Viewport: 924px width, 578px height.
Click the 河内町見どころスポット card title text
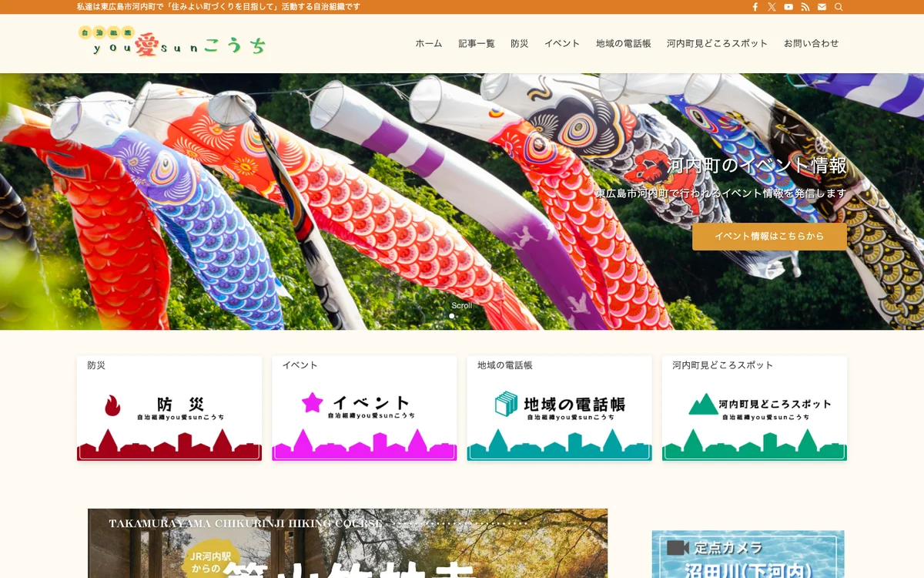point(723,365)
